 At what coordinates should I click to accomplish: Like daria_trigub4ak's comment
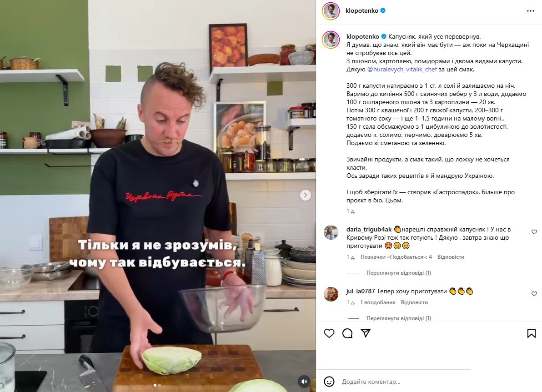point(534,232)
